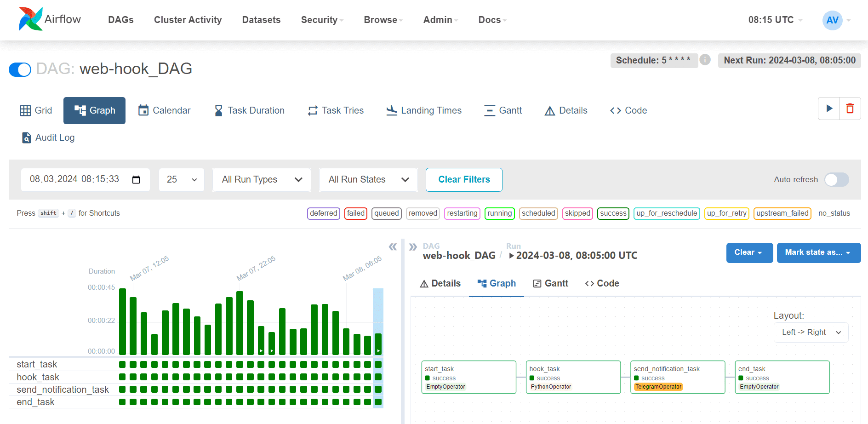Open the calendar date picker icon
Image resolution: width=868 pixels, height=424 pixels.
(x=136, y=179)
